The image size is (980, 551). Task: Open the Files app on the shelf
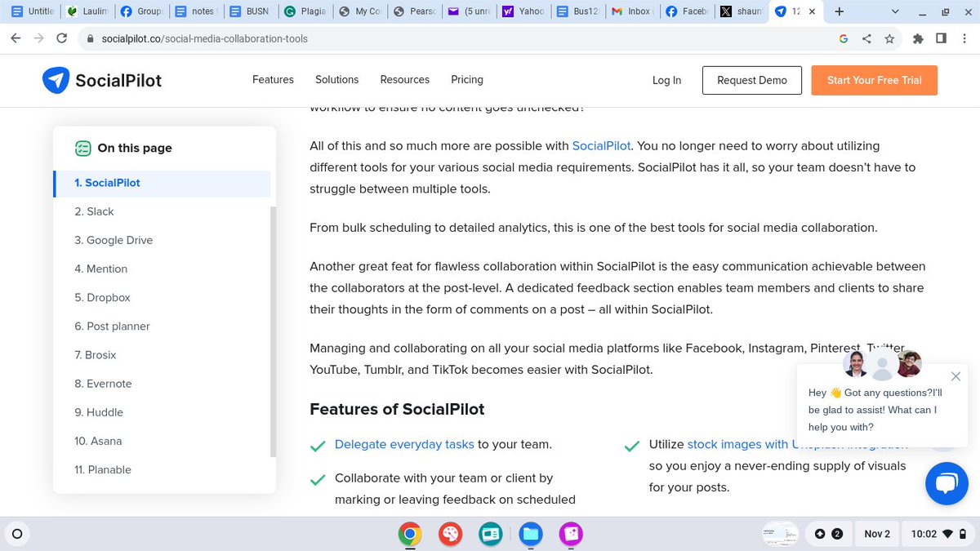pos(530,534)
